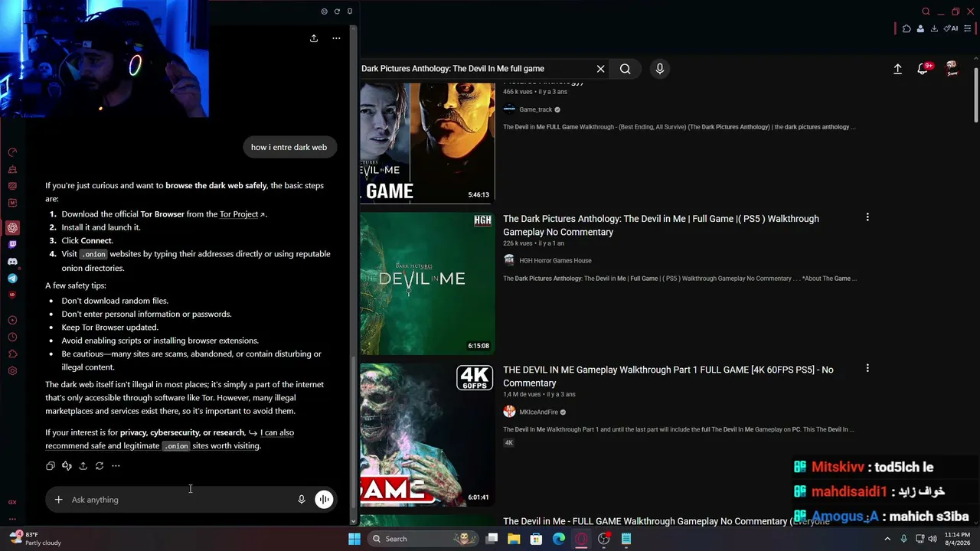980x551 pixels.
Task: Open Microsoft Store from the taskbar
Action: (x=537, y=539)
